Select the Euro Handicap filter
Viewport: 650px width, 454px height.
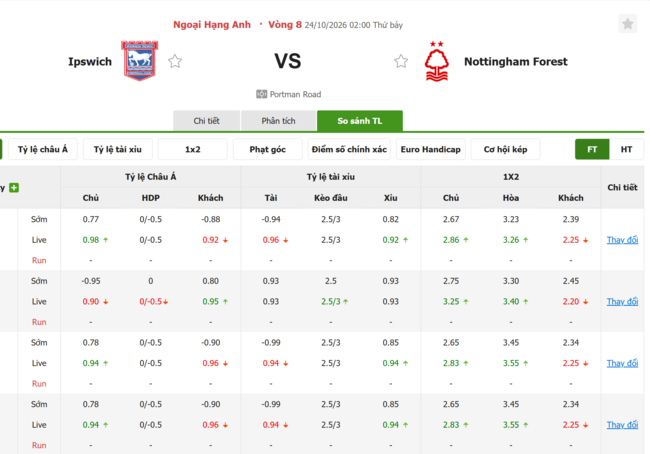431,149
